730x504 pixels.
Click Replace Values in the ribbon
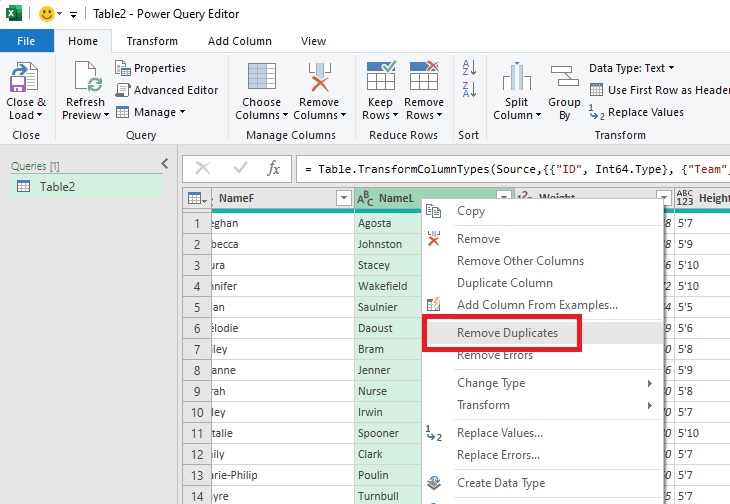(636, 112)
